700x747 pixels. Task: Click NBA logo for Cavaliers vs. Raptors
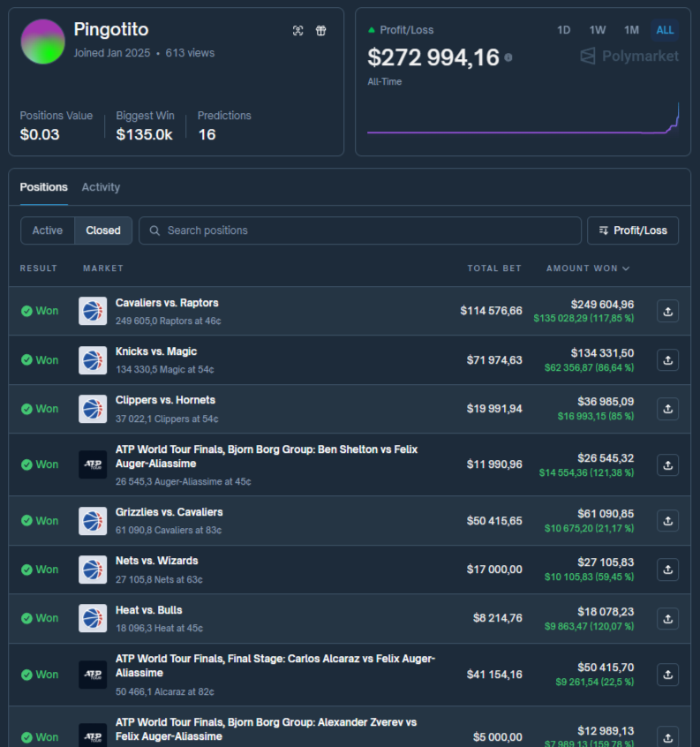(93, 311)
